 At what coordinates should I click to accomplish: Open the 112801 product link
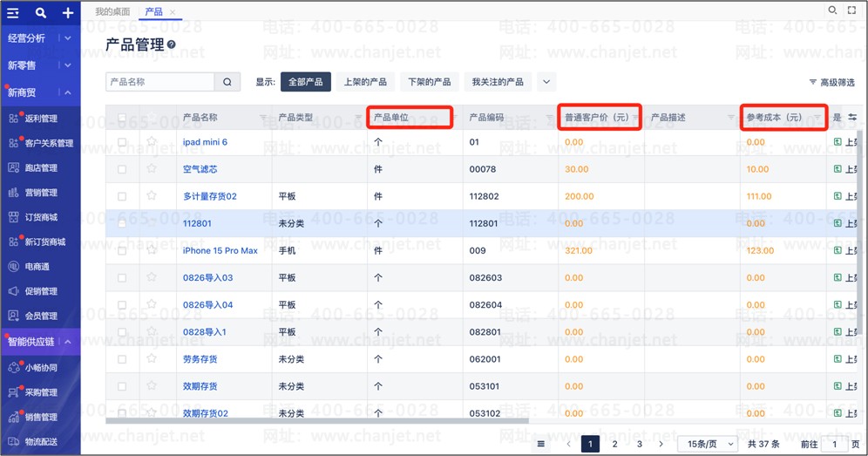click(197, 223)
